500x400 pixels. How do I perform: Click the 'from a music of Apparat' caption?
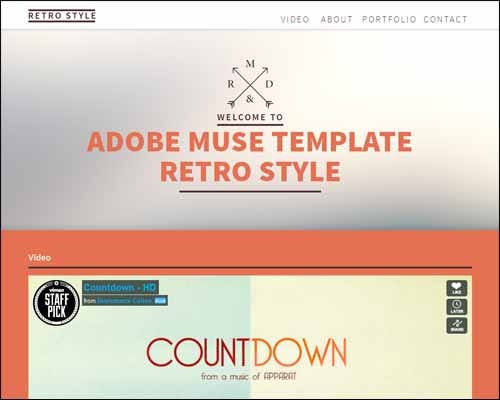click(248, 377)
